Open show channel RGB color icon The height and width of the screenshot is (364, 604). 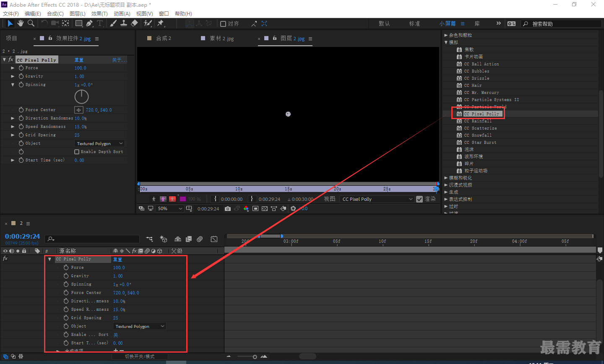pos(246,208)
